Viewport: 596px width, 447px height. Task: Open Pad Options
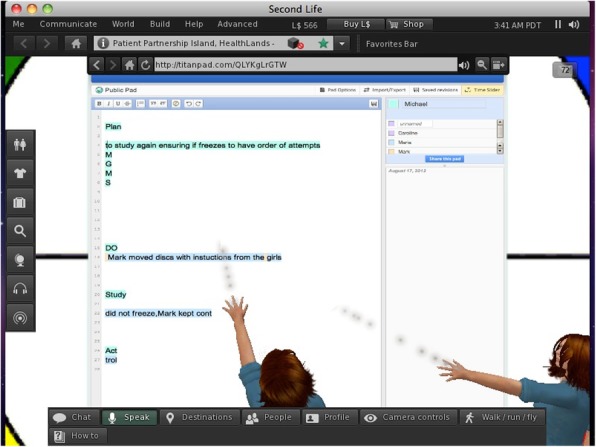[x=338, y=90]
